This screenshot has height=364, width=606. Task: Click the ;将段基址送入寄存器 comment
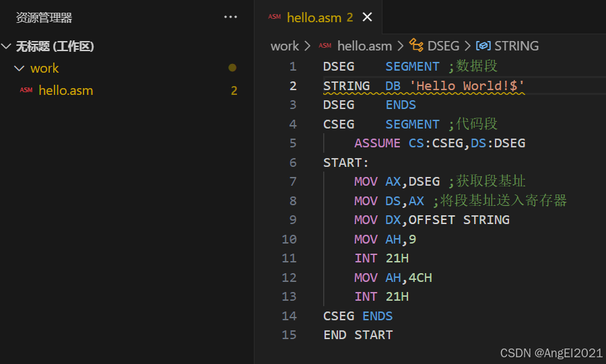(x=500, y=201)
